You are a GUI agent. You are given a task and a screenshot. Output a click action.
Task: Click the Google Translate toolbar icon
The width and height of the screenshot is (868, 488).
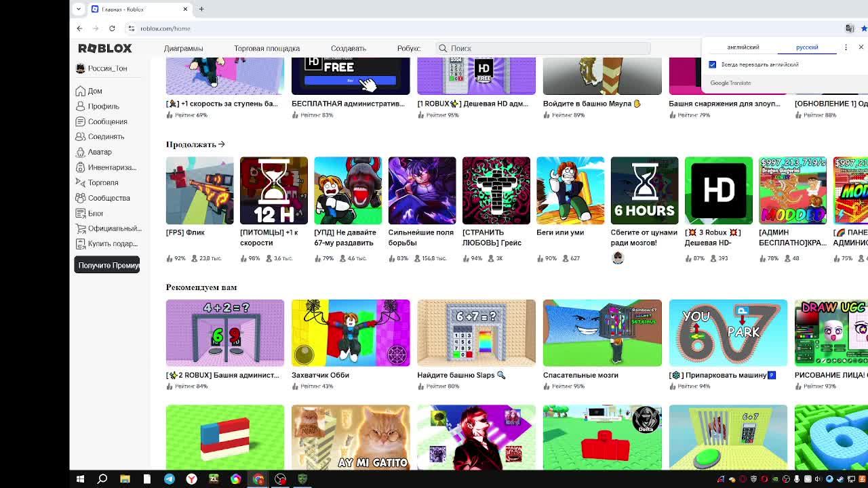[x=850, y=28]
